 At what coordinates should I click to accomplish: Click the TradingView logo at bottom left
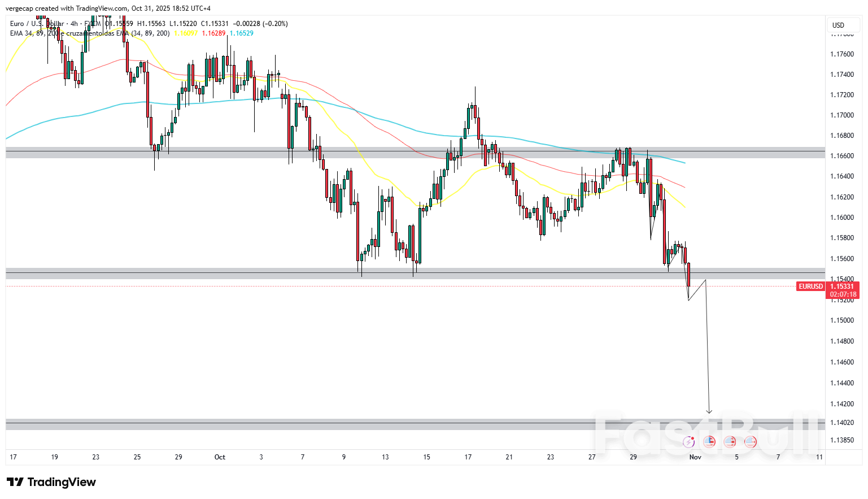[x=51, y=482]
